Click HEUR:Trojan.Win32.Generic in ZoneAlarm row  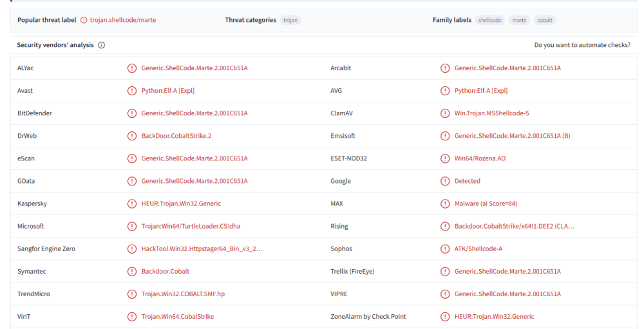494,317
